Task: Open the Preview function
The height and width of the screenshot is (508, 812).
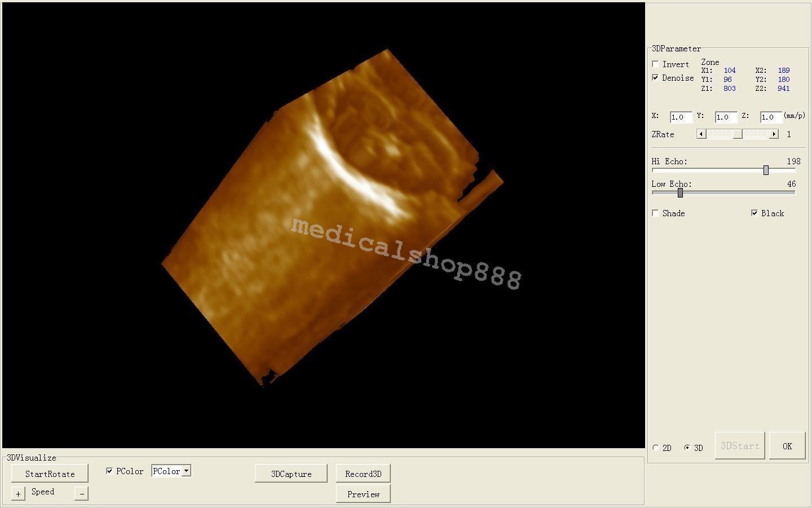Action: [x=363, y=493]
